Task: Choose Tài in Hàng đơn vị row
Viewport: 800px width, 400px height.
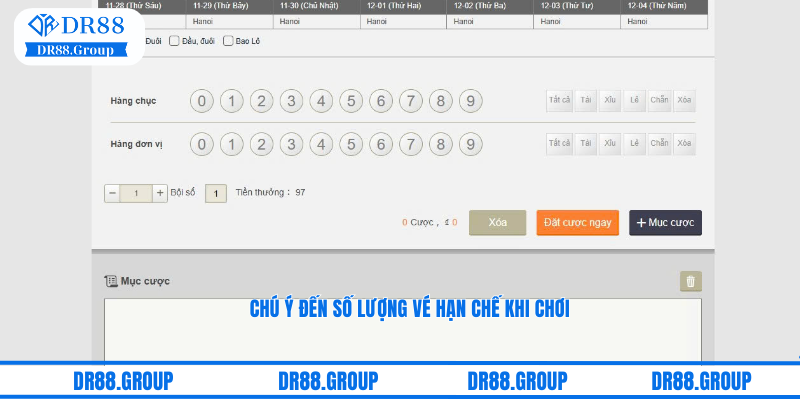Action: point(586,144)
